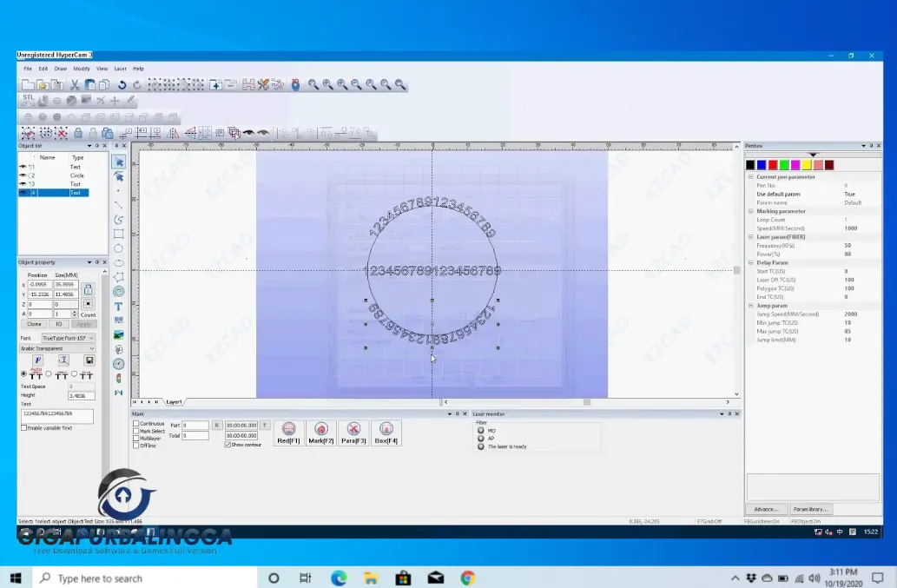Click the Clone button
This screenshot has height=588, width=897.
pos(34,324)
